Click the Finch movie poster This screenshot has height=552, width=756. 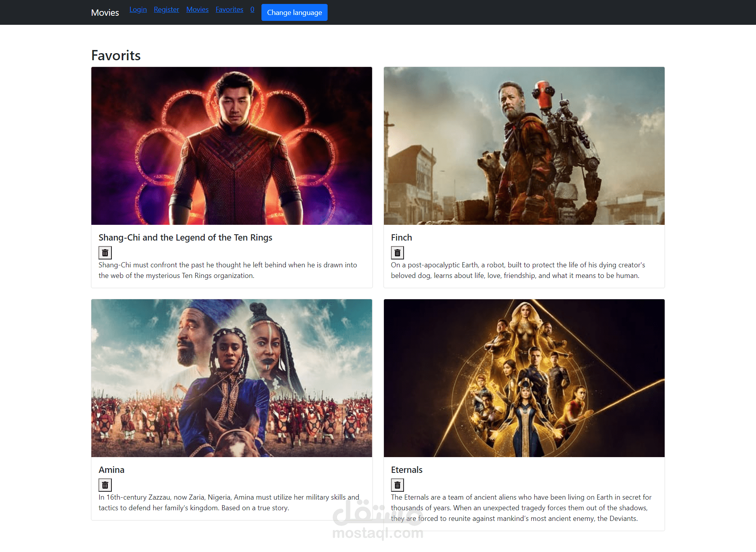(524, 146)
